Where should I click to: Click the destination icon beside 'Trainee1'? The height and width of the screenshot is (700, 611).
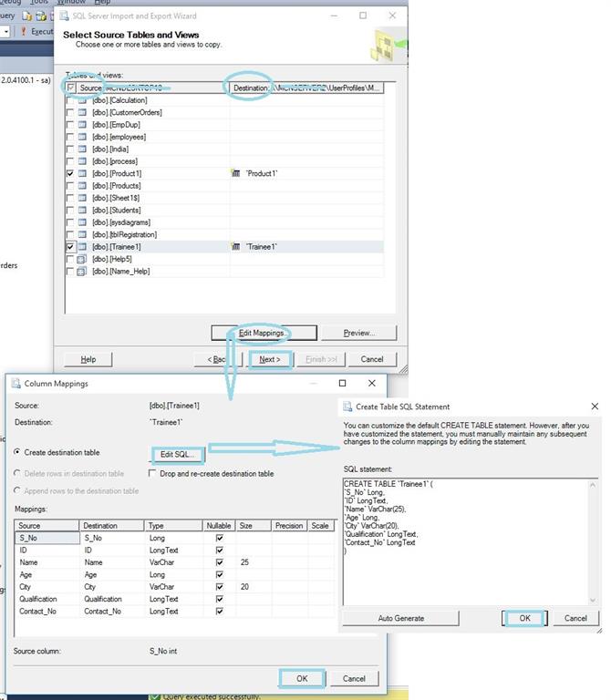pos(236,246)
